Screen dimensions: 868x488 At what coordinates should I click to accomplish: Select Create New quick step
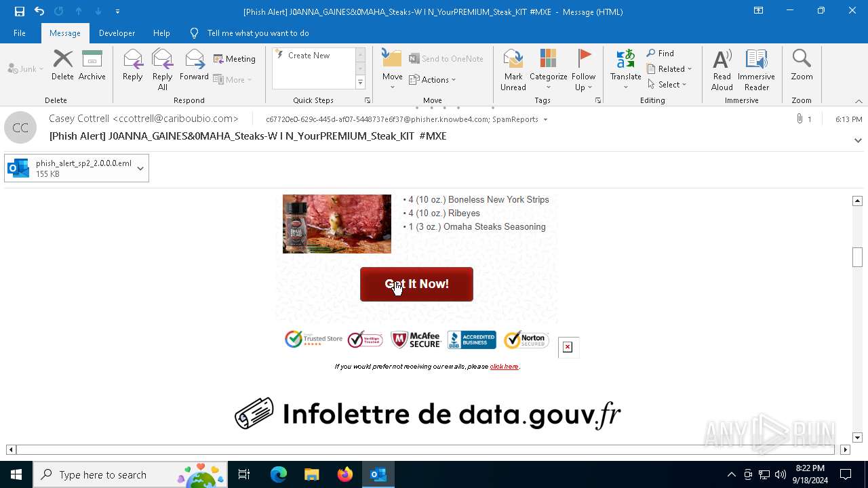click(x=309, y=56)
